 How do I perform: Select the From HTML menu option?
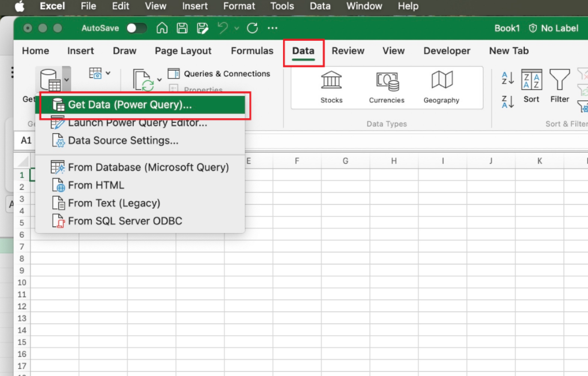(140, 185)
